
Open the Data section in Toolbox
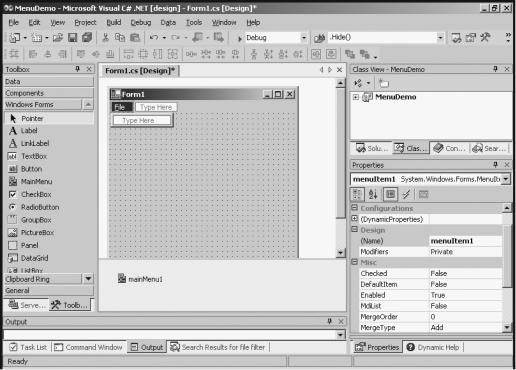point(49,81)
